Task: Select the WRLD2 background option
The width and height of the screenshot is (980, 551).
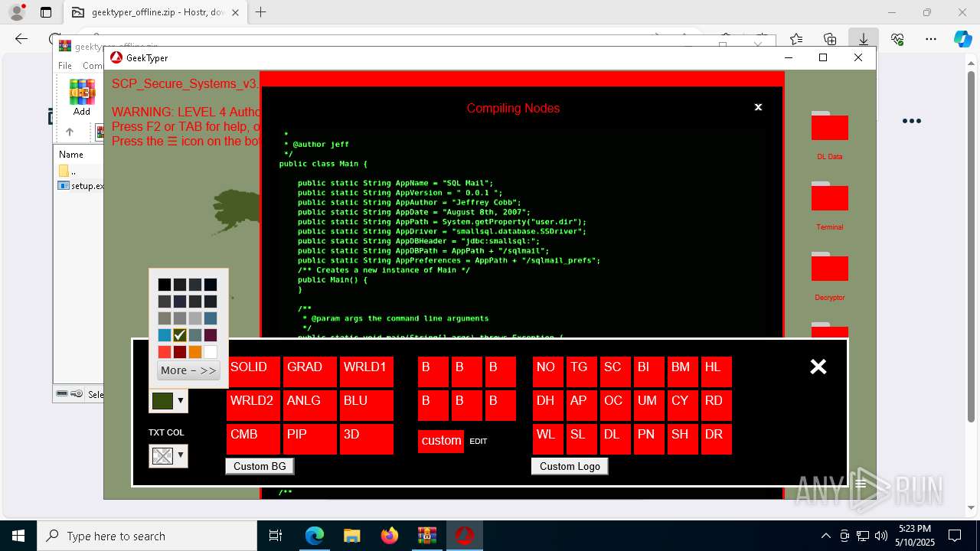Action: (253, 406)
